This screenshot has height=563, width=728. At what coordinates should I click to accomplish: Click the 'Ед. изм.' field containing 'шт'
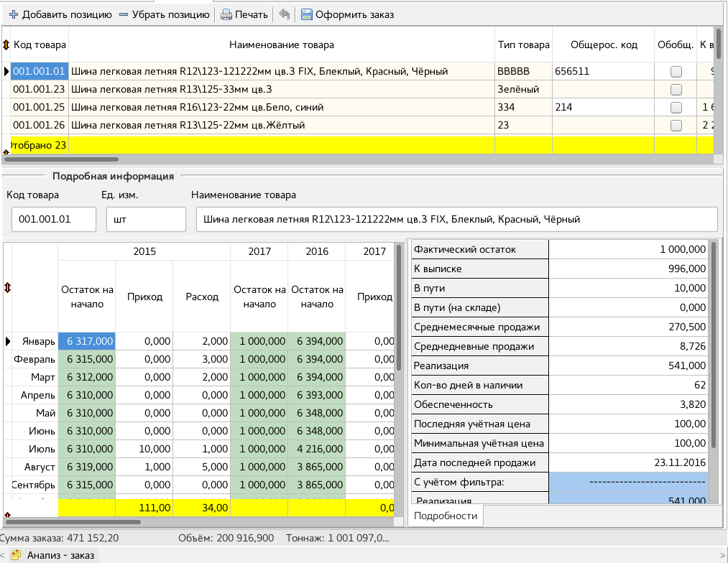coord(146,220)
